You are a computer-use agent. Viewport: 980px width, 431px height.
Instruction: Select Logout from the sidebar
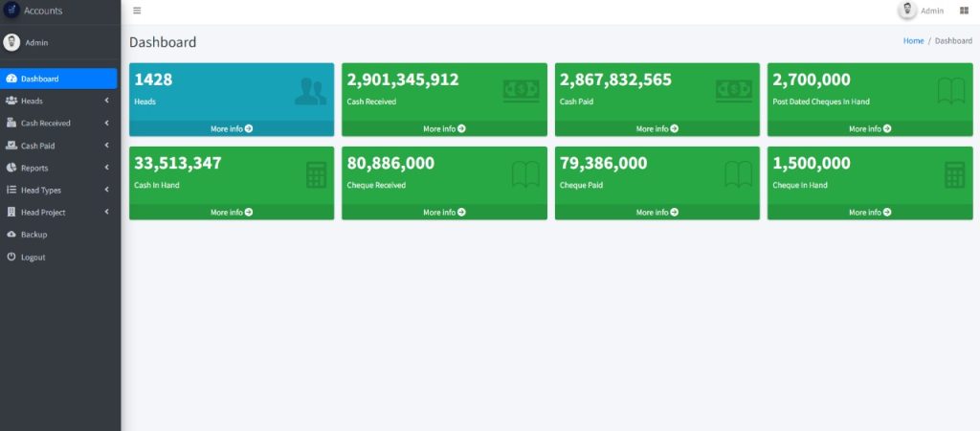coord(33,257)
